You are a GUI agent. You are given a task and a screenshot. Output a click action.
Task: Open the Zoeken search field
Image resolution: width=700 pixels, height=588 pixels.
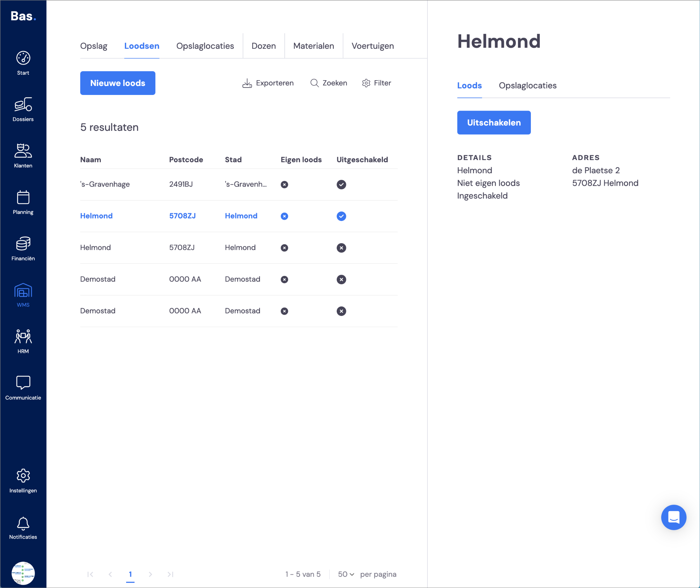[328, 83]
